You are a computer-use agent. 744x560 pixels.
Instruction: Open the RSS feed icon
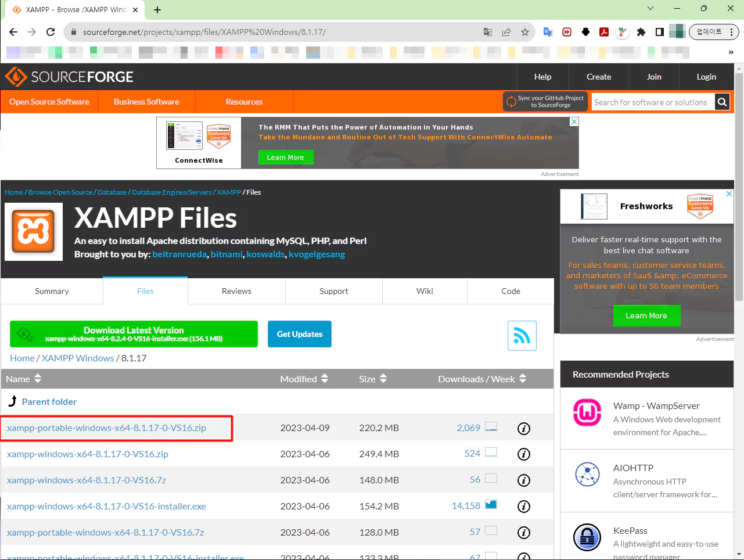coord(522,336)
